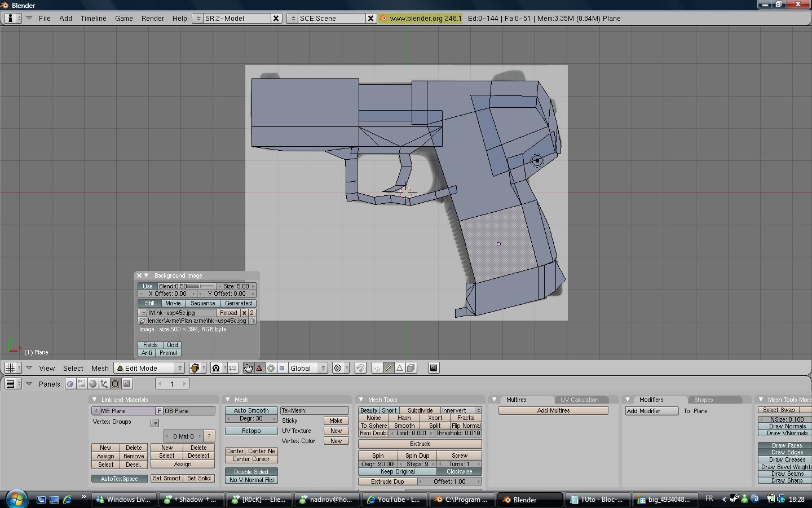Click the Extrude button

[x=420, y=444]
